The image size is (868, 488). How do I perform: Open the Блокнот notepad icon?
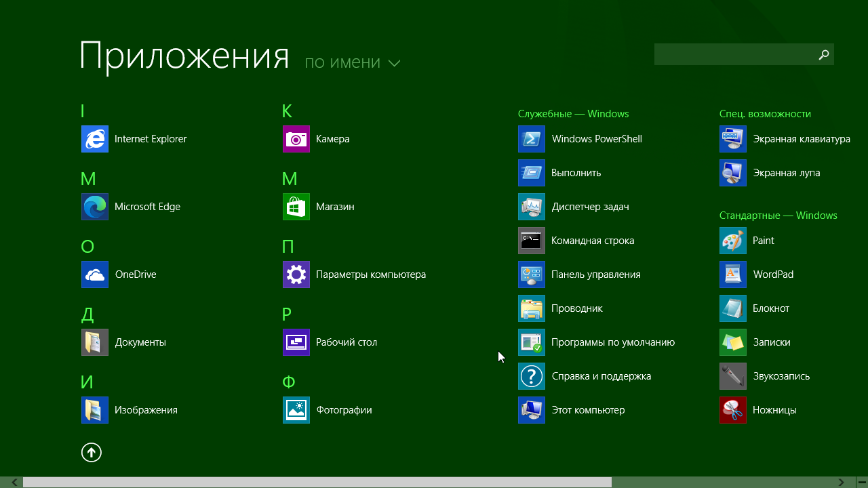point(733,308)
